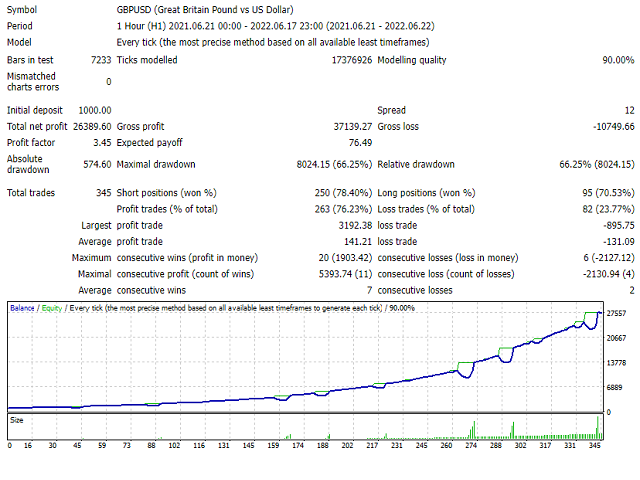640x480 pixels.
Task: Select the Gross loss value -10749.66
Action: [x=609, y=127]
